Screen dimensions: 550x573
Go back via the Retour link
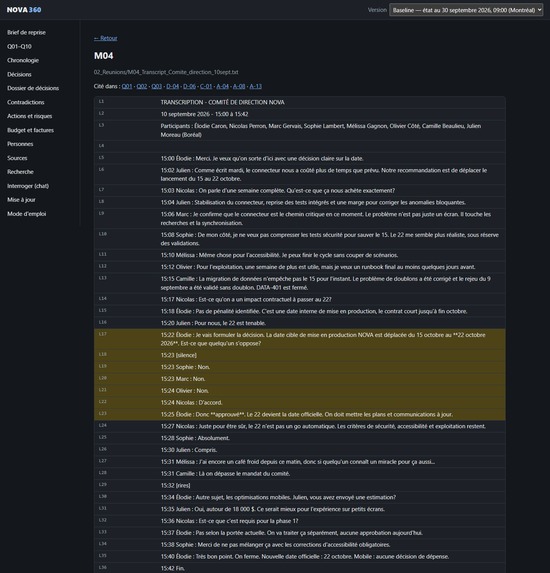pos(106,38)
